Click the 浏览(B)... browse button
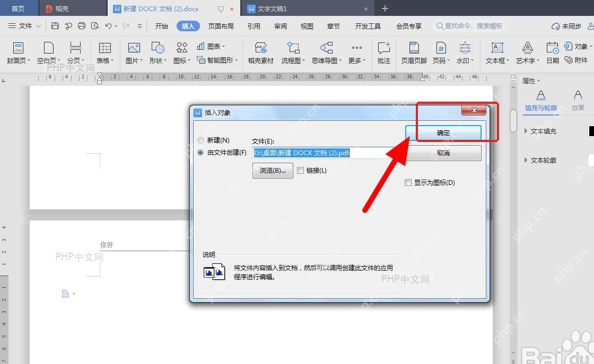Image resolution: width=594 pixels, height=364 pixels. [x=273, y=170]
